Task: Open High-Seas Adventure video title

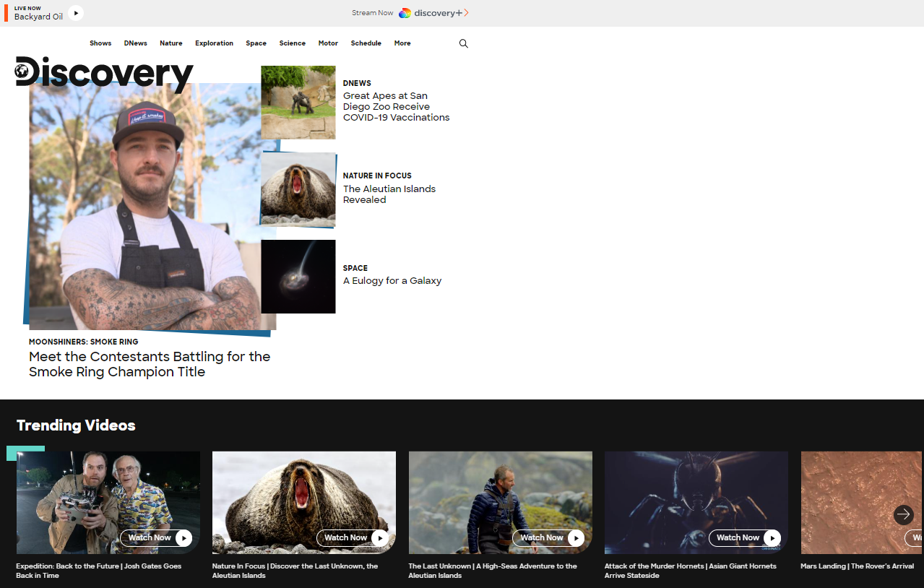Action: tap(493, 571)
